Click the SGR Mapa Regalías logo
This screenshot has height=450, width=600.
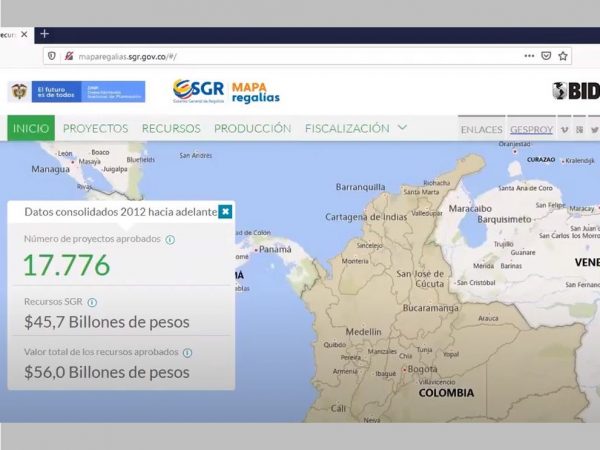tap(225, 91)
